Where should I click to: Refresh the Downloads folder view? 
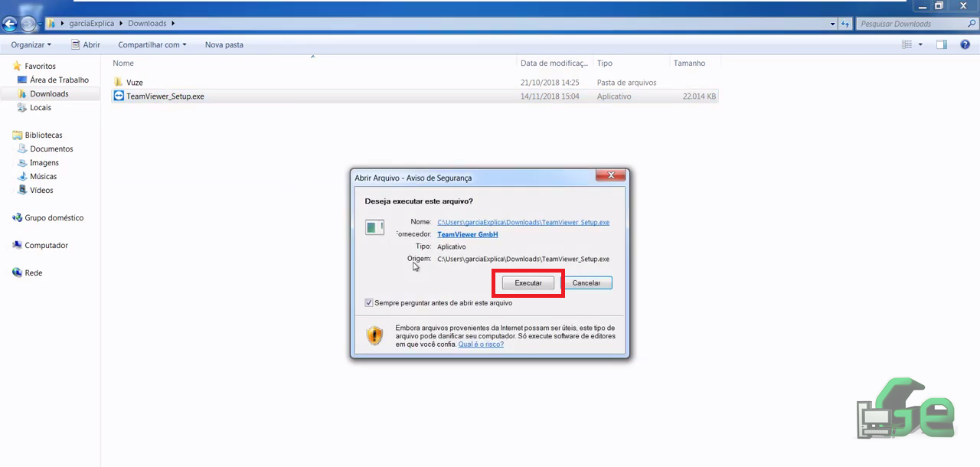click(x=846, y=24)
